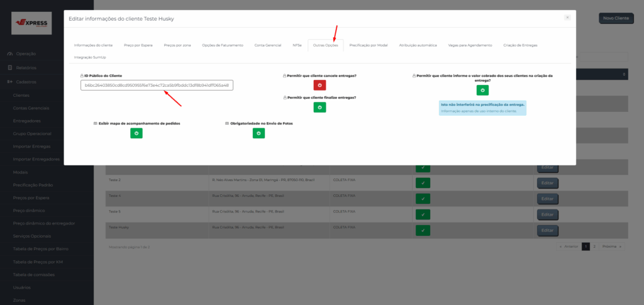Open the Vagas para Agendamento tab

point(470,45)
